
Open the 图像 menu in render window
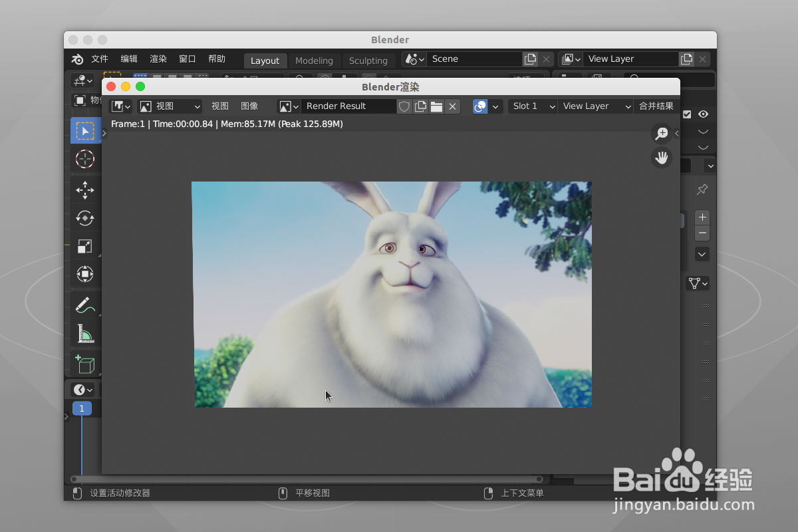(x=249, y=106)
